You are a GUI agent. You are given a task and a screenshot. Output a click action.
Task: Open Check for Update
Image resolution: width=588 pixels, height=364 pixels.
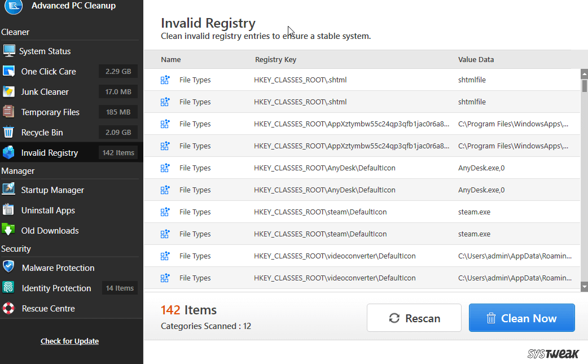(x=69, y=341)
